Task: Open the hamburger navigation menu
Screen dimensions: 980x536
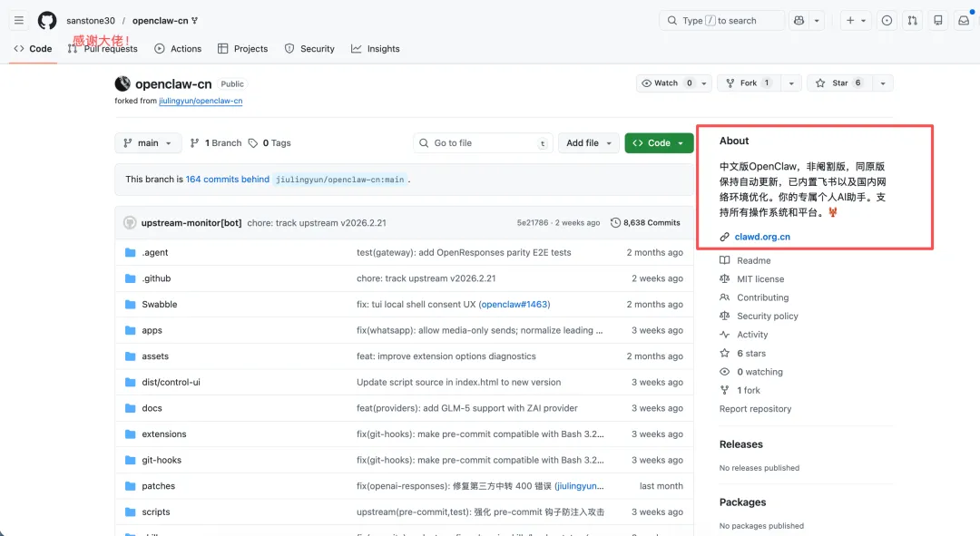Action: coord(19,21)
